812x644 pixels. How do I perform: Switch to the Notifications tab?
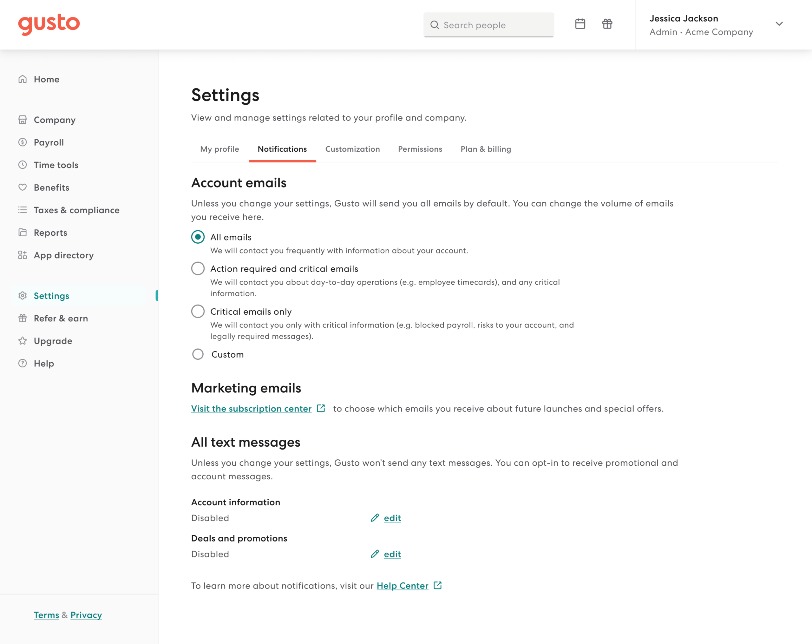tap(283, 149)
